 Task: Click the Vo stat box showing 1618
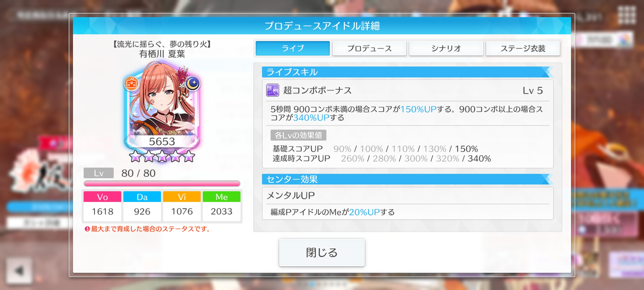102,206
